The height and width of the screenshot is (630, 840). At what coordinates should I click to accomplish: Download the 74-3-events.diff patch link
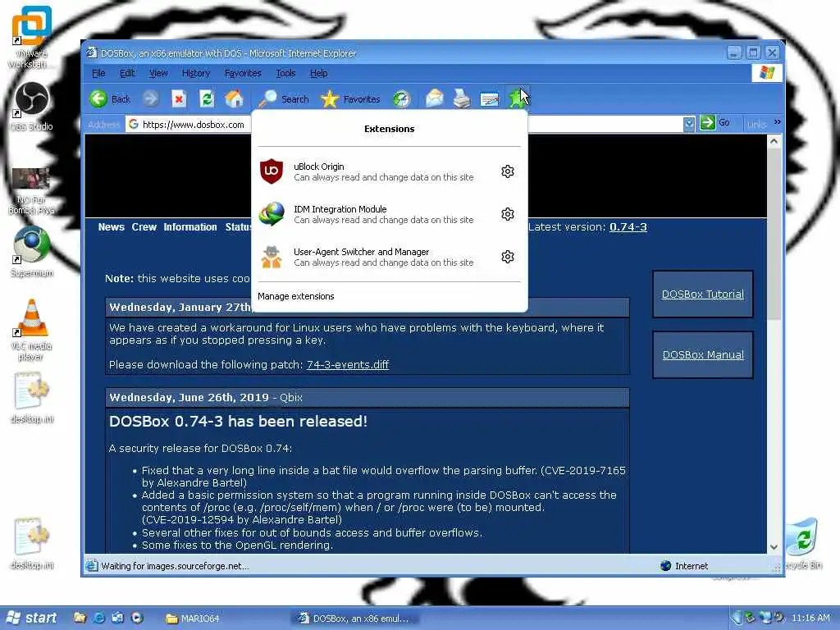coord(348,365)
